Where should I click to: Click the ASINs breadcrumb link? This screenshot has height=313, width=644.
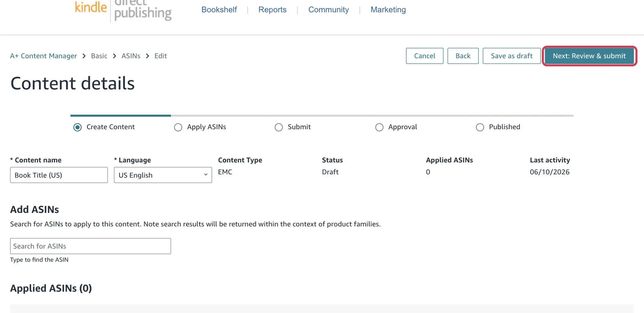pyautogui.click(x=131, y=56)
